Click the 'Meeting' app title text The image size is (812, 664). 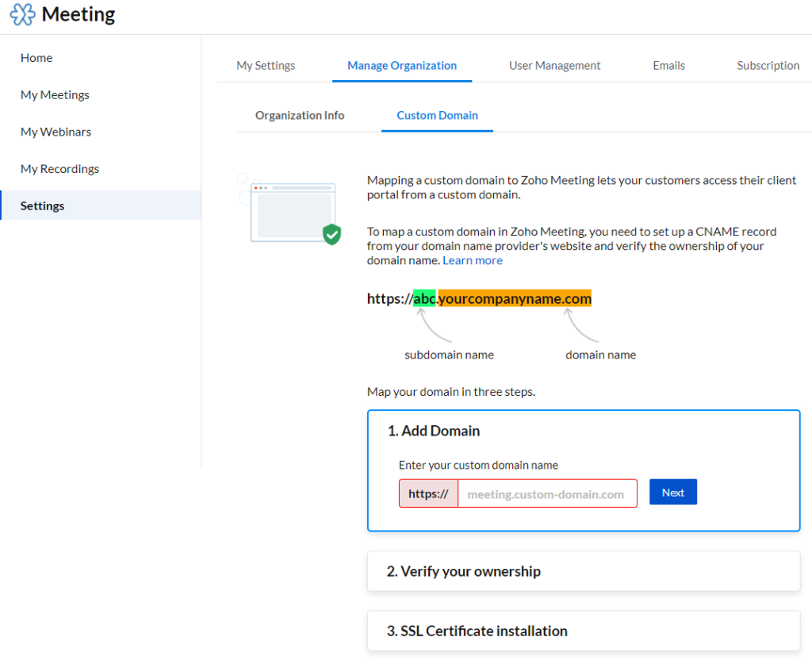point(79,14)
